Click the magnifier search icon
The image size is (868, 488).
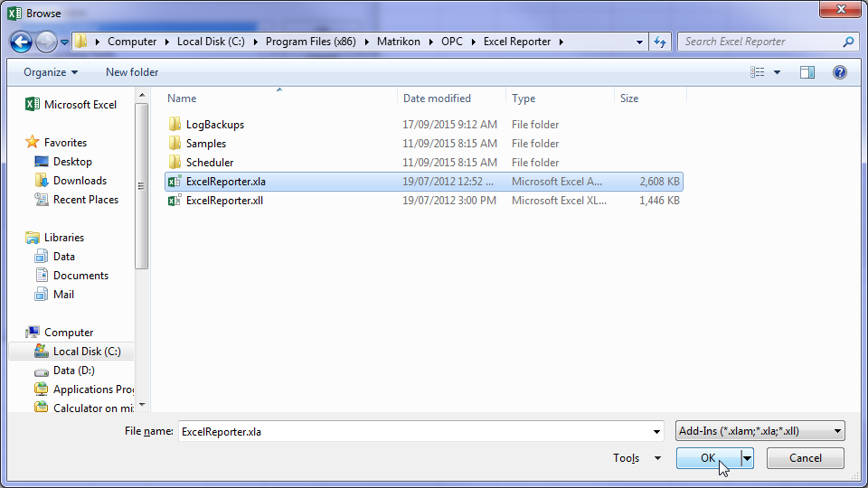click(848, 42)
